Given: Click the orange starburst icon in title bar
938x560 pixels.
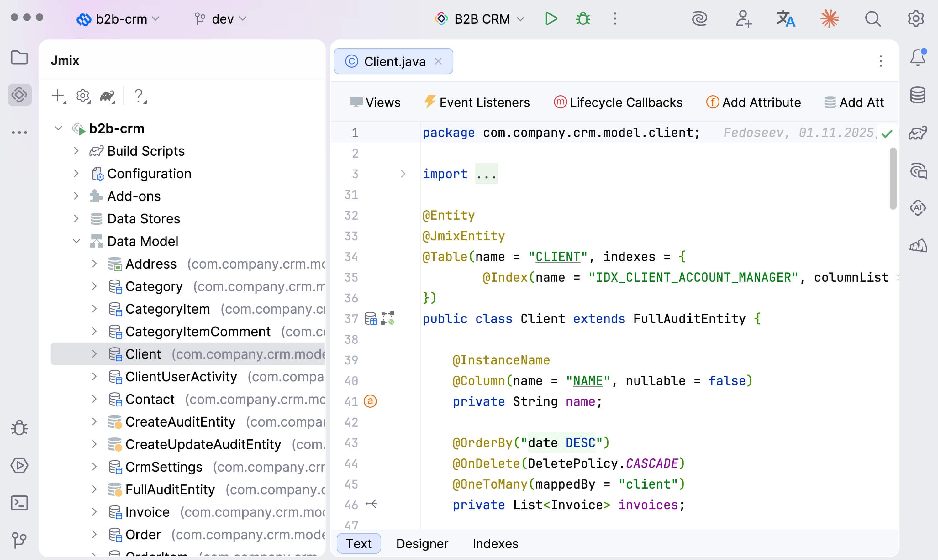Looking at the screenshot, I should point(829,18).
